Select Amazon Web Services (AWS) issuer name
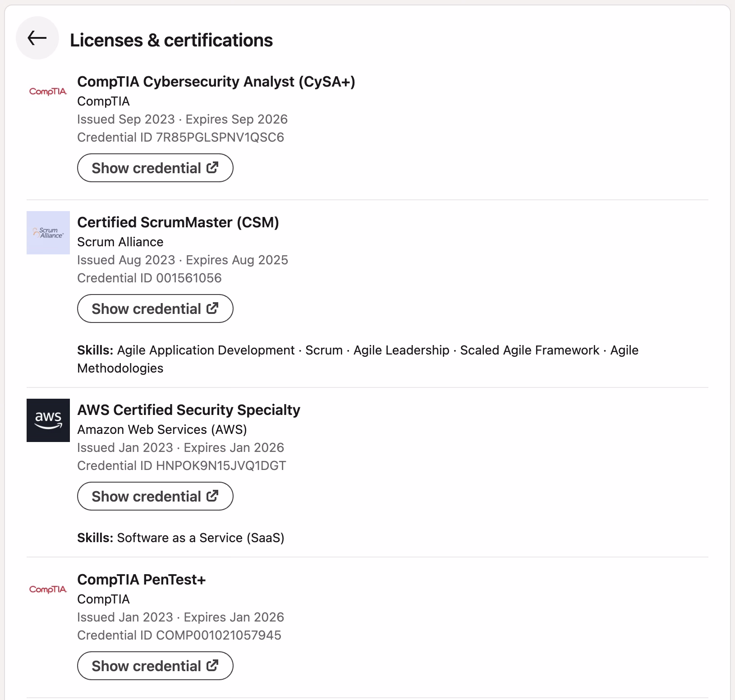735x700 pixels. coord(162,429)
